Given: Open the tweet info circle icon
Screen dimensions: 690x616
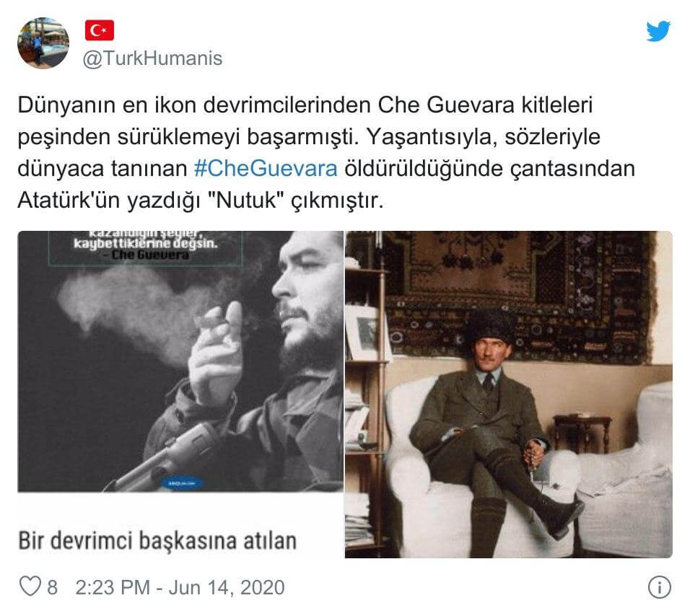Looking at the screenshot, I should pyautogui.click(x=659, y=587).
